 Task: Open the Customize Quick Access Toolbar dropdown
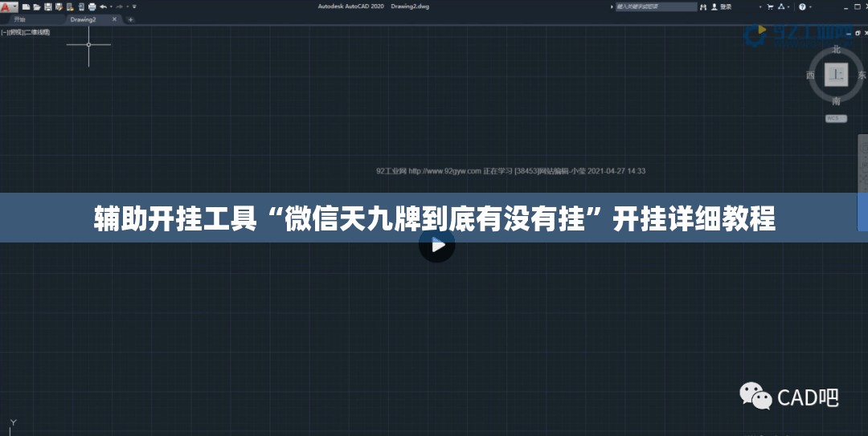(x=134, y=6)
